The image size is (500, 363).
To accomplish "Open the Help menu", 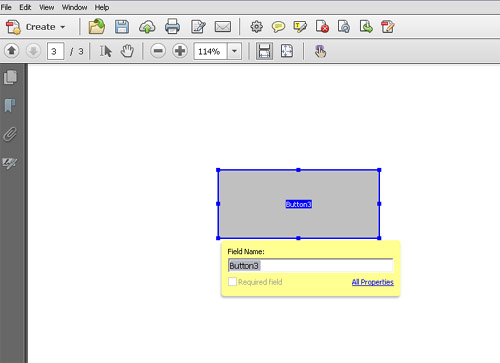I will [x=102, y=7].
